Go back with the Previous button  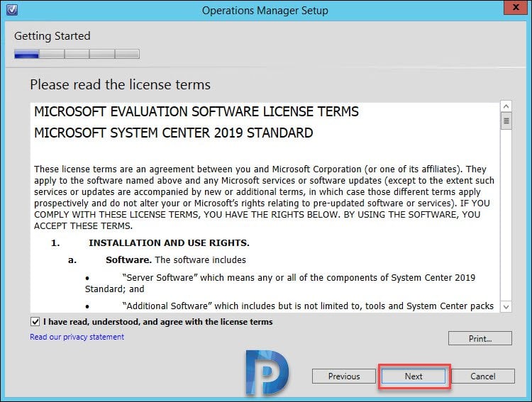[344, 376]
